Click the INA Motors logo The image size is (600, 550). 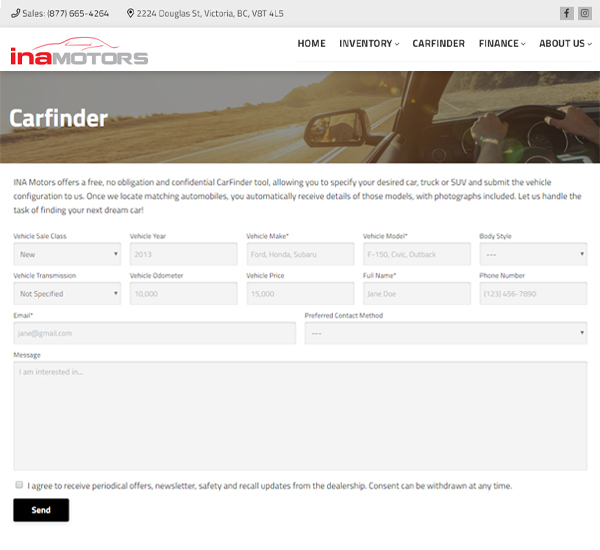(79, 51)
